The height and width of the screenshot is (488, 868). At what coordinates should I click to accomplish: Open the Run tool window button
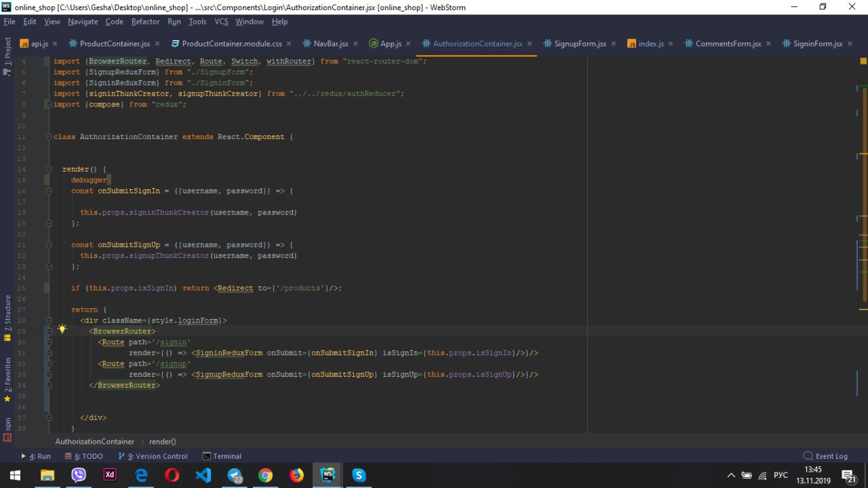[36, 456]
